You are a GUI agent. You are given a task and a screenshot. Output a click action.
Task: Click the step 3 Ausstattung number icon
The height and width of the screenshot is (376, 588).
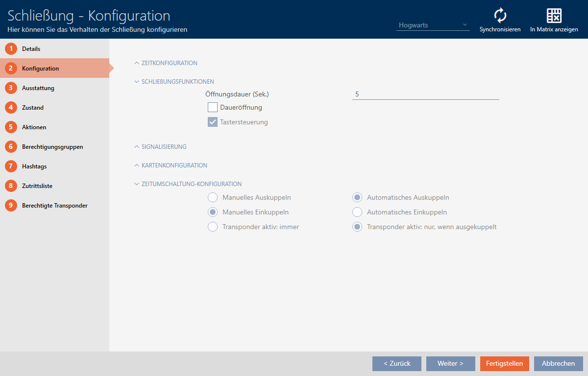pos(11,88)
